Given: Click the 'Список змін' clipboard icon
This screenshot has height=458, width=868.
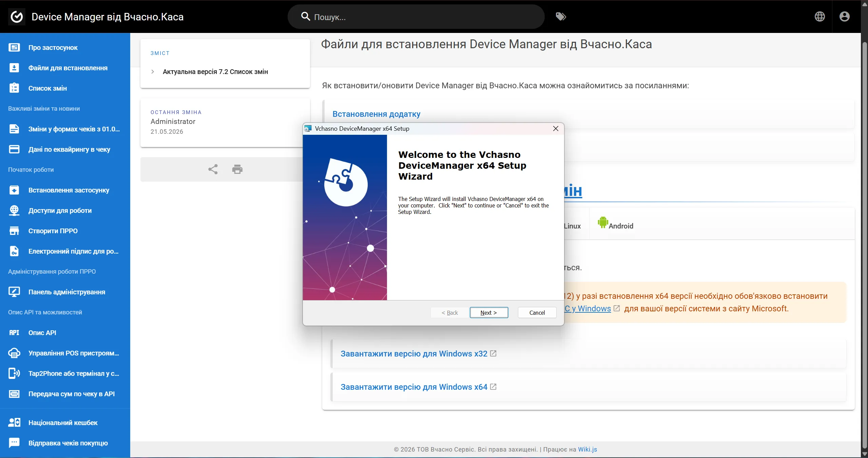Looking at the screenshot, I should coord(14,88).
